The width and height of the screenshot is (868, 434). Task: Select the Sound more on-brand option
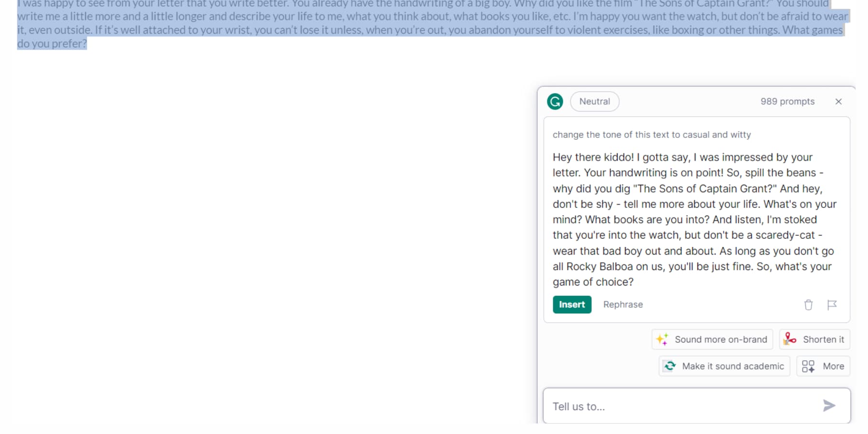pos(721,339)
